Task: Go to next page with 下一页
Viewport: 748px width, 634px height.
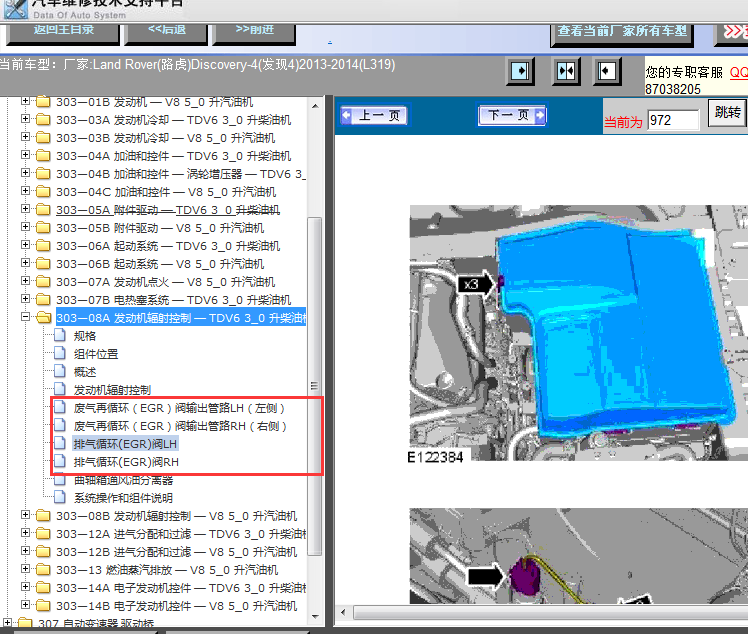Action: 512,115
